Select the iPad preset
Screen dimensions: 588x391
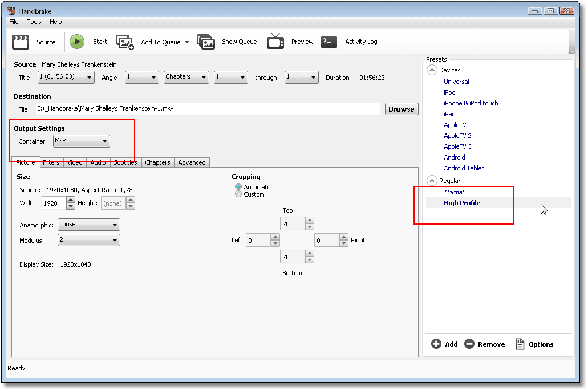[449, 114]
